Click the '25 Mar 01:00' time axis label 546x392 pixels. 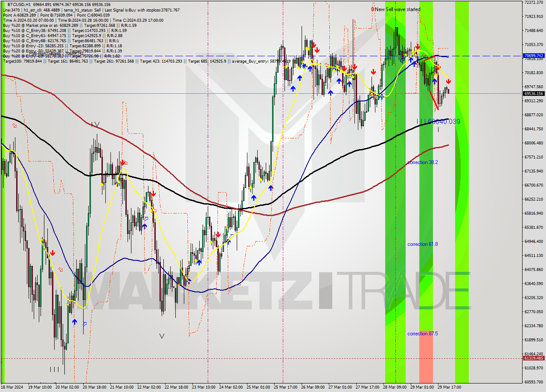[x=258, y=388]
